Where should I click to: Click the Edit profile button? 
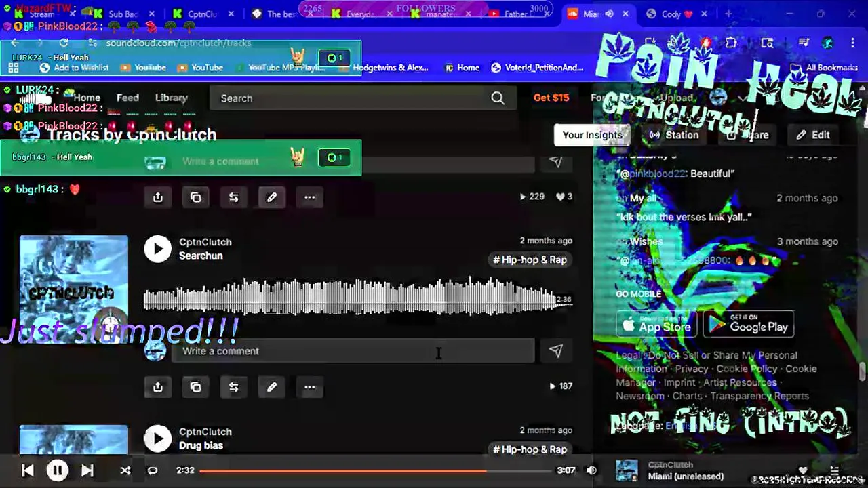tap(813, 135)
